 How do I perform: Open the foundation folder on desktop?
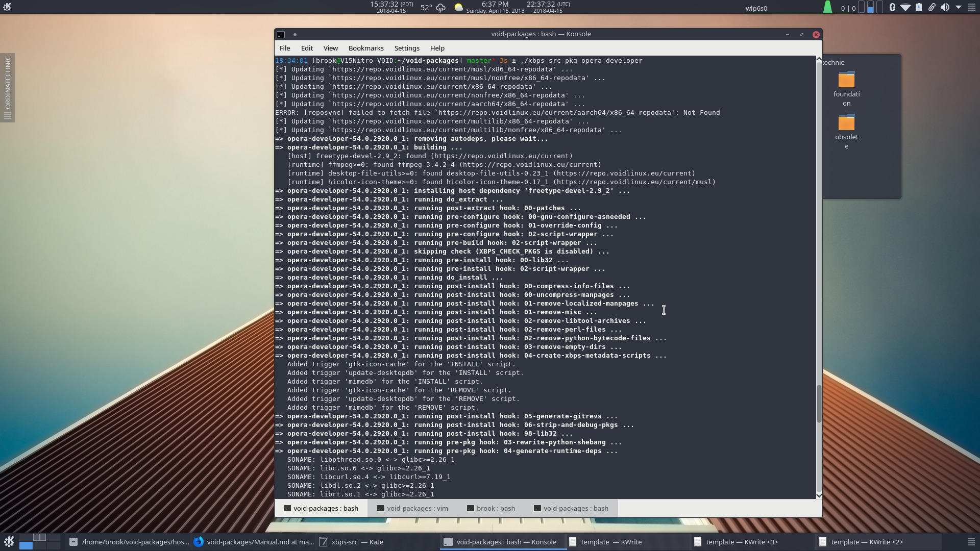[x=846, y=89]
